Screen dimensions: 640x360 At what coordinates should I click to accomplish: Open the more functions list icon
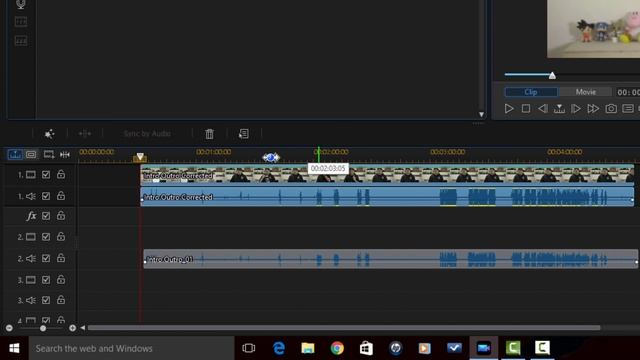pyautogui.click(x=244, y=133)
